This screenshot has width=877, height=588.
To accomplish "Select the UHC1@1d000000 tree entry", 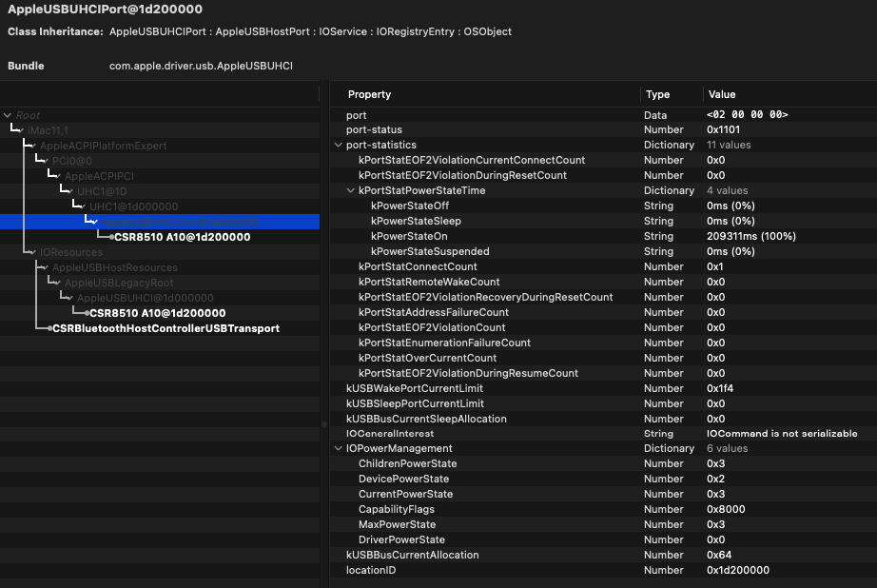I will coord(134,206).
